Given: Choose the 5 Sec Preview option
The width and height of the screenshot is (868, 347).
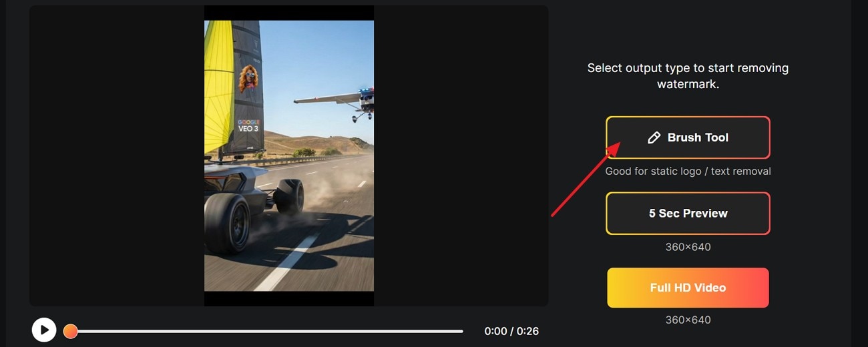Looking at the screenshot, I should (688, 214).
